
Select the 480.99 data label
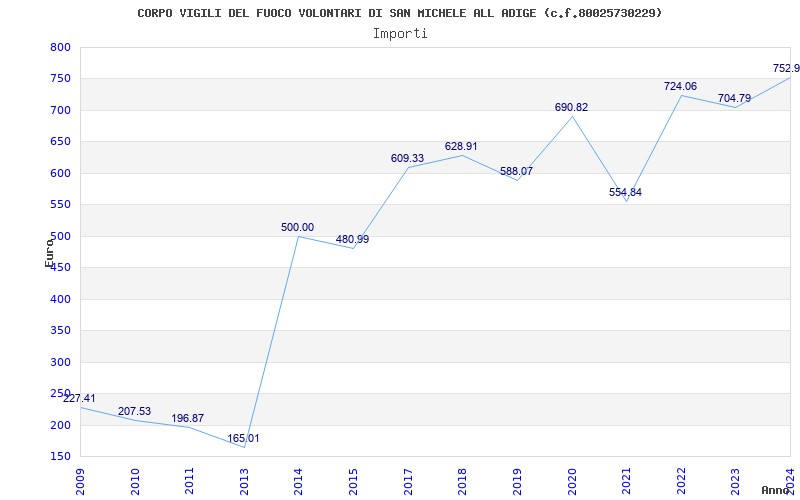pyautogui.click(x=352, y=239)
